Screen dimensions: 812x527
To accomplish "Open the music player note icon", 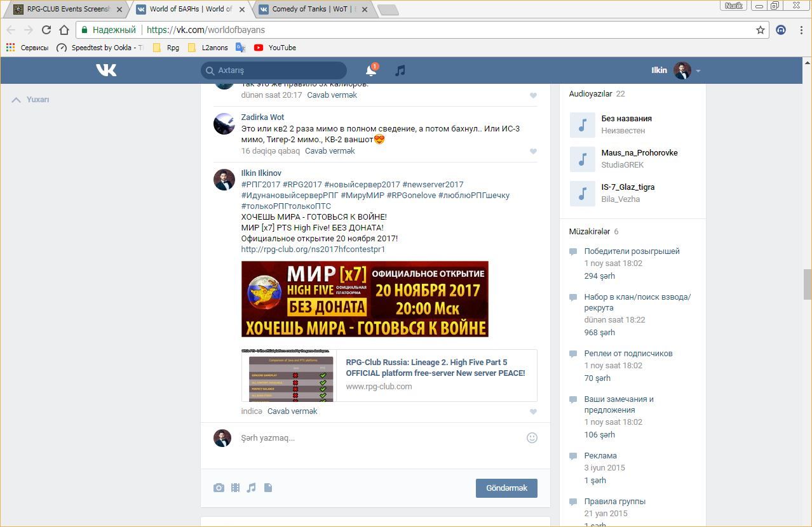I will click(400, 70).
